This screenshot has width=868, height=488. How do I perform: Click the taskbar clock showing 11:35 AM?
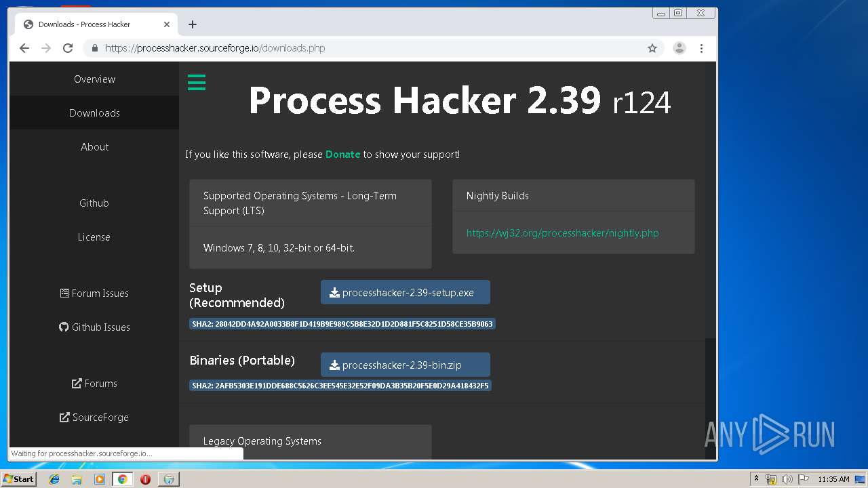pos(833,479)
